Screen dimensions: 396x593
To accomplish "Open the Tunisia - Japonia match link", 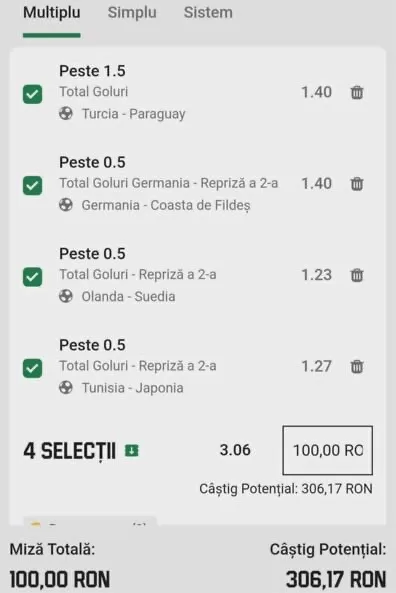I will coord(133,388).
